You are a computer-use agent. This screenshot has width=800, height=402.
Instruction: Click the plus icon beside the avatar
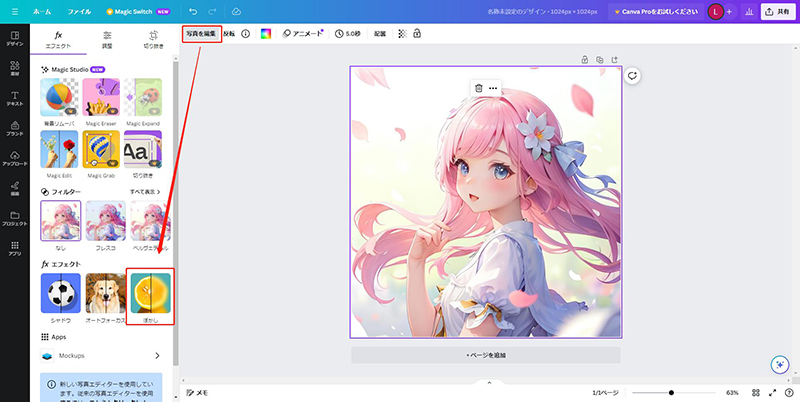pos(729,11)
